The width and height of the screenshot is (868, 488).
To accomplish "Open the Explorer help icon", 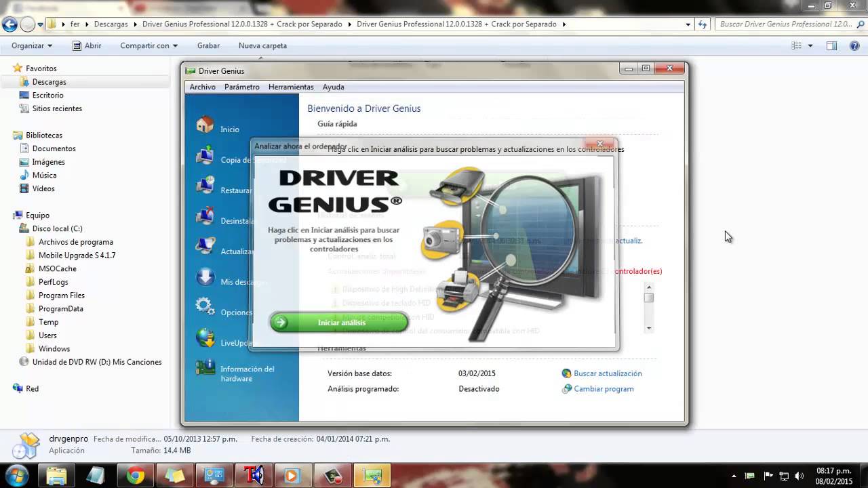I will coord(854,45).
